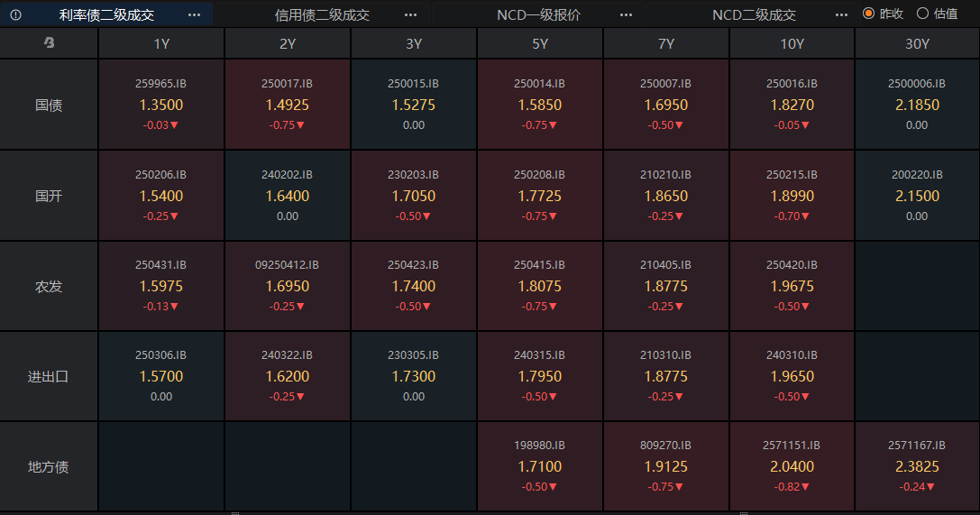Click the 30Y 国债 cell 2500006.IB

[917, 84]
